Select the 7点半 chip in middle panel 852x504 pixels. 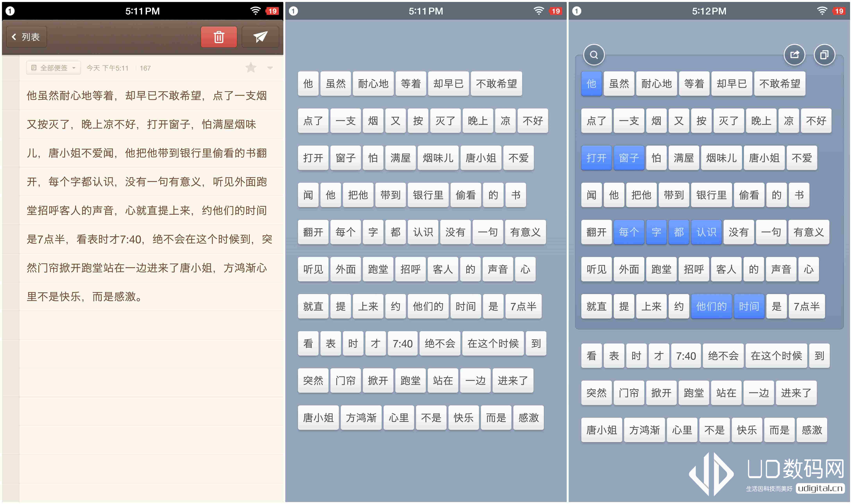point(524,306)
